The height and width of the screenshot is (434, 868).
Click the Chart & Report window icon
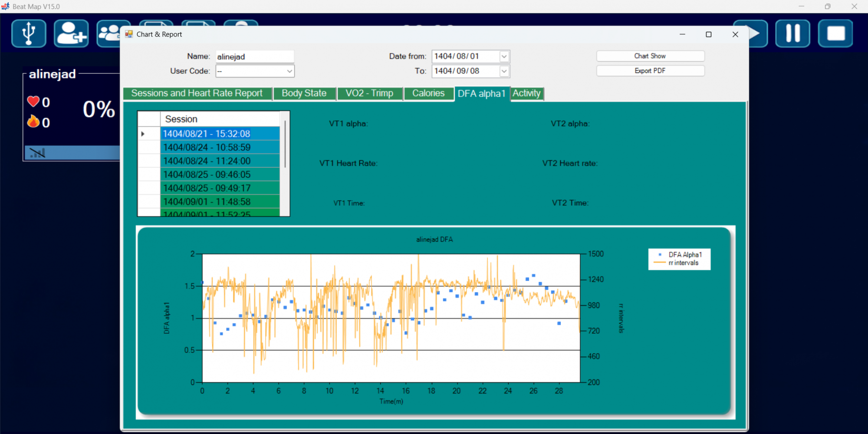click(x=129, y=34)
